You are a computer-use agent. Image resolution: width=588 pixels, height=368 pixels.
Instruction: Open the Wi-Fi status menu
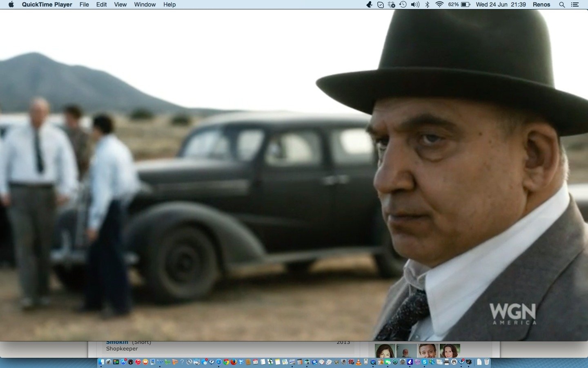pyautogui.click(x=439, y=4)
